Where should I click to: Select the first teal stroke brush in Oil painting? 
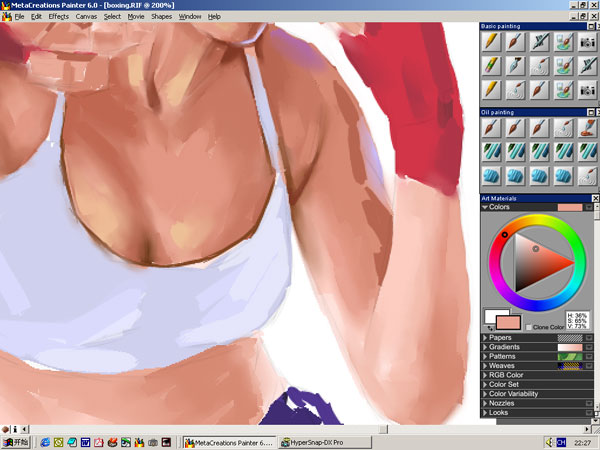491,152
